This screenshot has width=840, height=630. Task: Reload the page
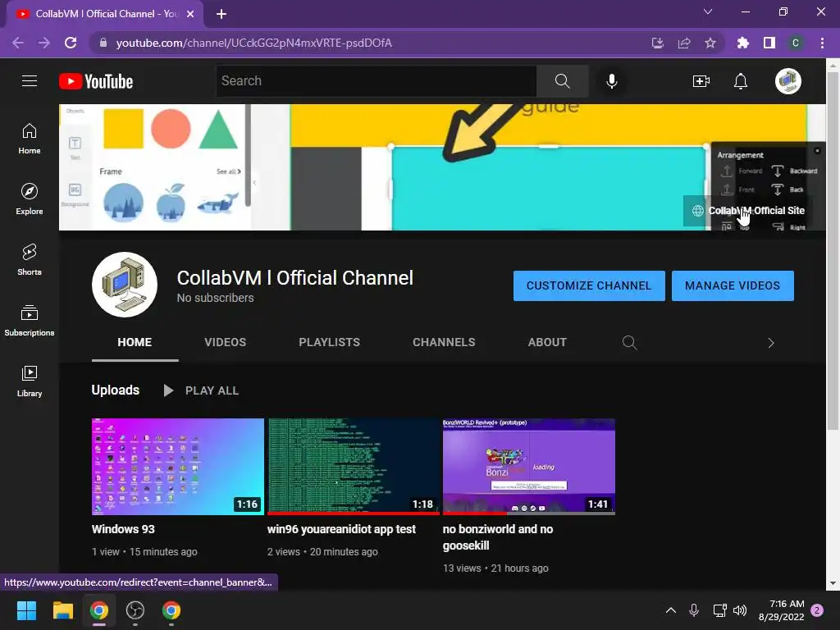(x=71, y=43)
